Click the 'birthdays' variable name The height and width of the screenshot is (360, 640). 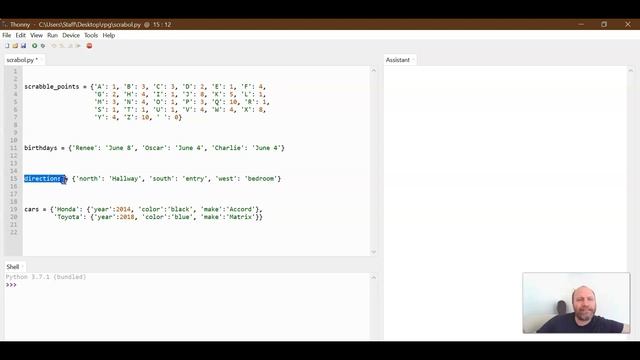[41, 148]
